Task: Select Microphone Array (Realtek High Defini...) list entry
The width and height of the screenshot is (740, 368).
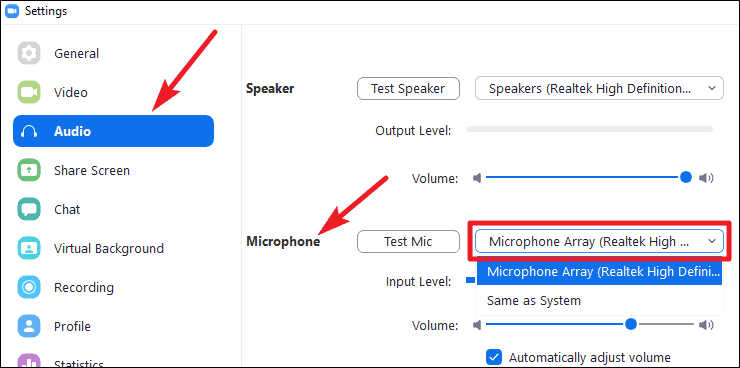Action: click(599, 272)
